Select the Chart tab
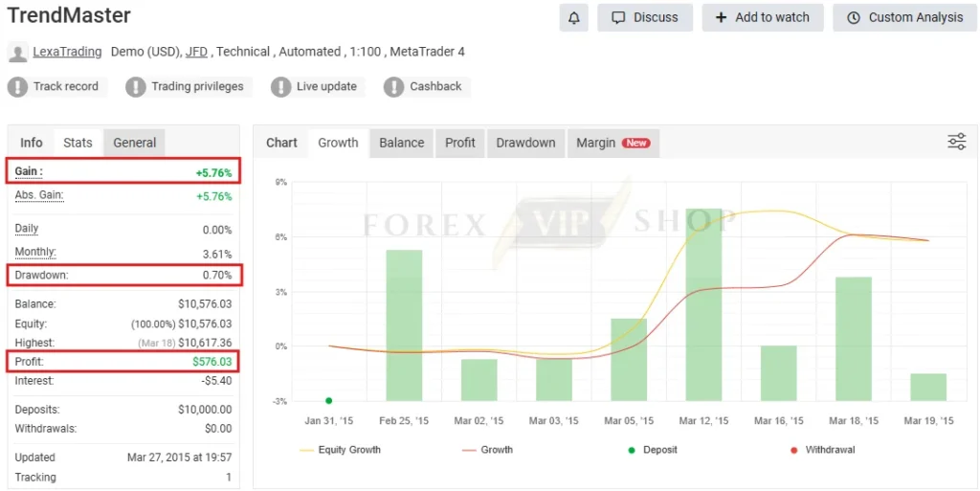This screenshot has height=491, width=980. click(282, 143)
